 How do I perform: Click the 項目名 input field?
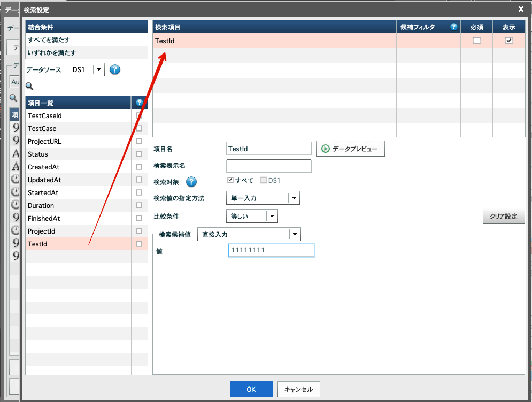click(269, 149)
